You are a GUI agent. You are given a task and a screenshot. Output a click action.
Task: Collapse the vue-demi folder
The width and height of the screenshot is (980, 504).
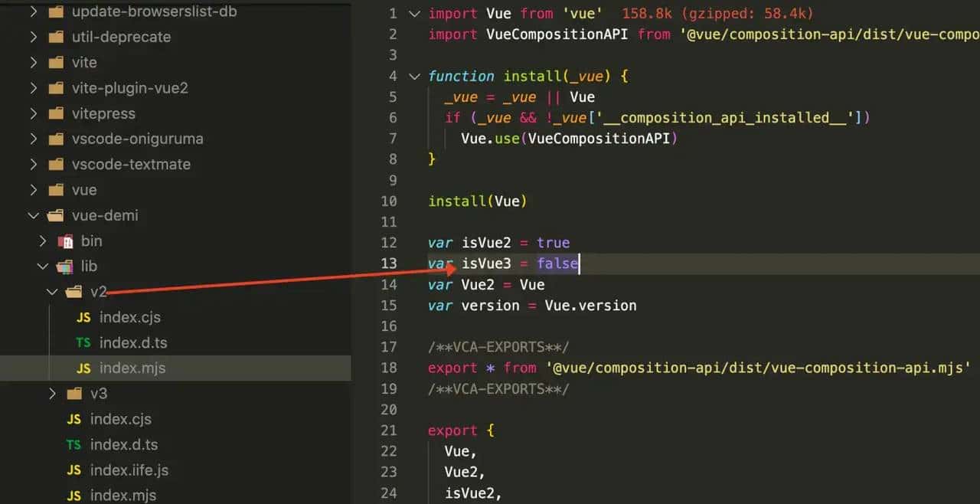pyautogui.click(x=33, y=215)
